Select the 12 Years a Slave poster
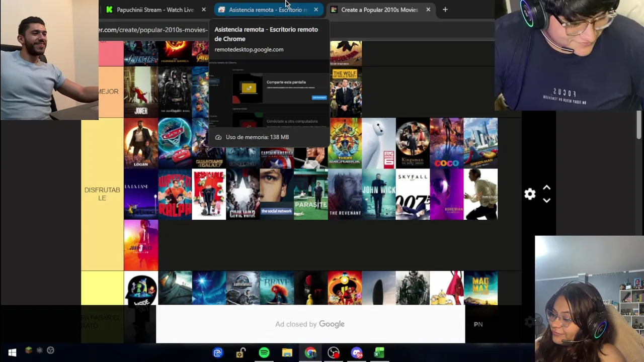 click(480, 194)
